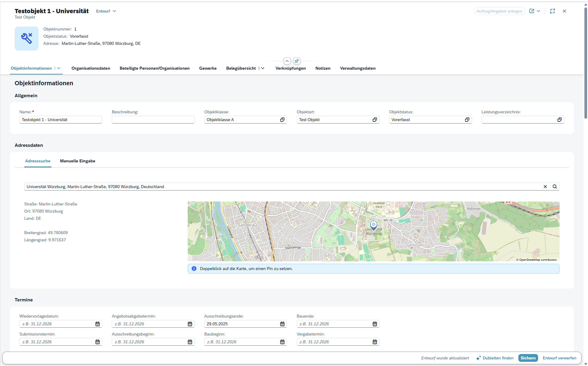Open calendar for Submissionstermin
Screen dimensions: 588x366
[x=97, y=342]
